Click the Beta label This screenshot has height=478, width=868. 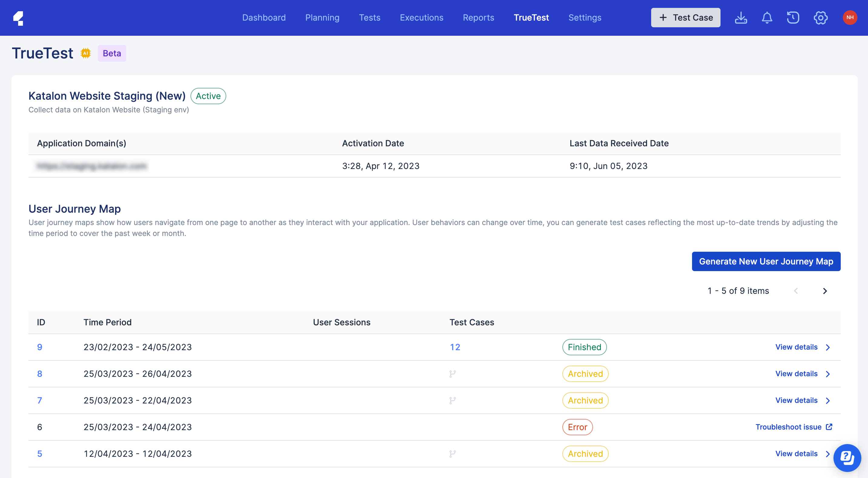point(112,53)
